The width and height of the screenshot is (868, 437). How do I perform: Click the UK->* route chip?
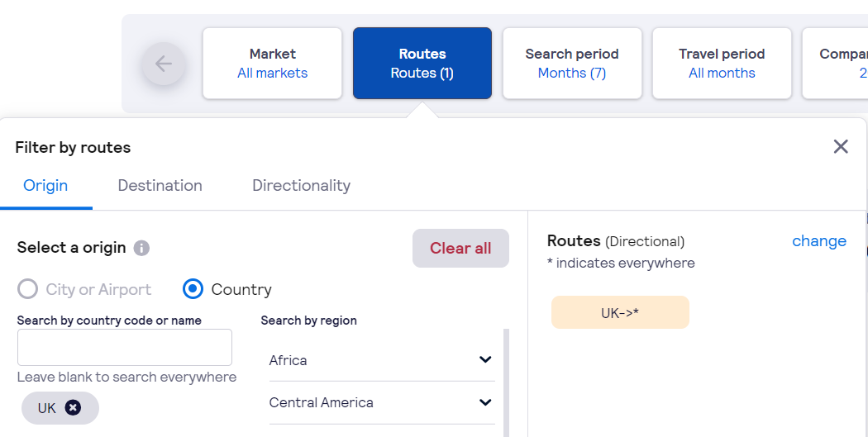pyautogui.click(x=620, y=312)
